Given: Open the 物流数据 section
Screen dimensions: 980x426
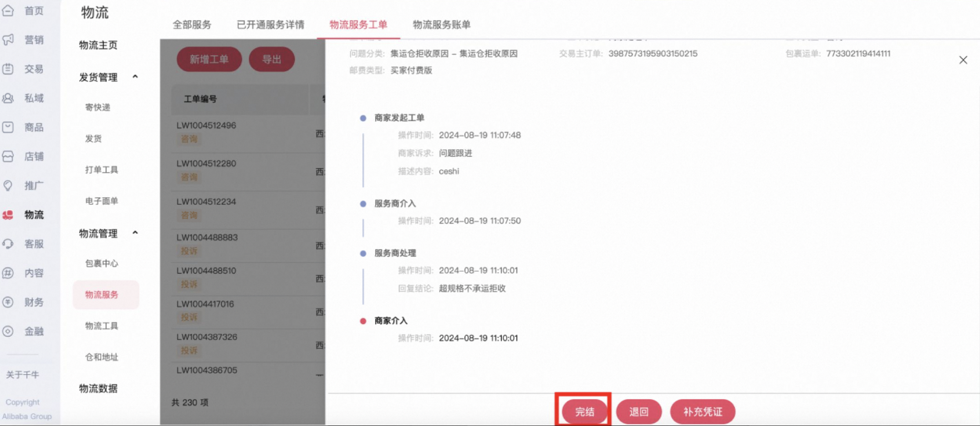Looking at the screenshot, I should [98, 388].
